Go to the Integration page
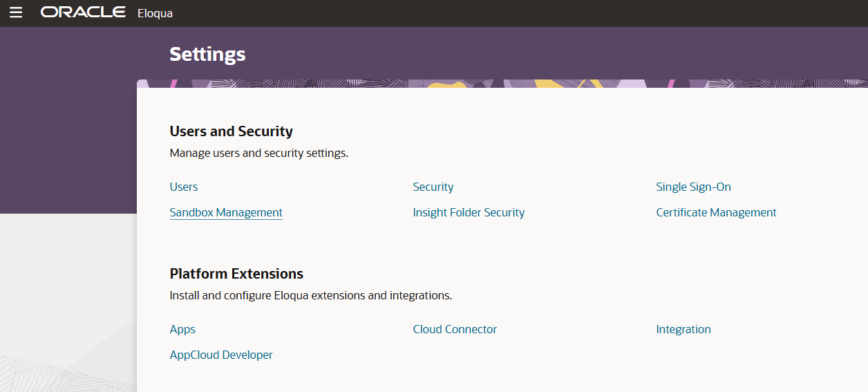The image size is (868, 392). [x=683, y=329]
